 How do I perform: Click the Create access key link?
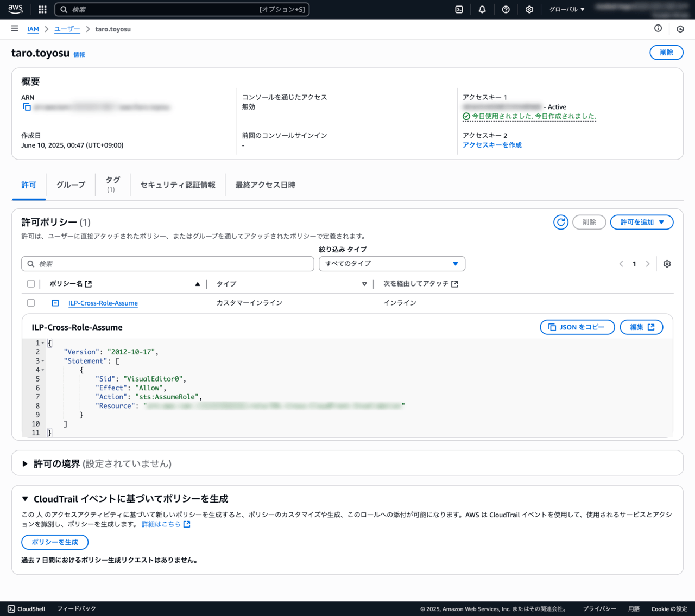coord(492,145)
